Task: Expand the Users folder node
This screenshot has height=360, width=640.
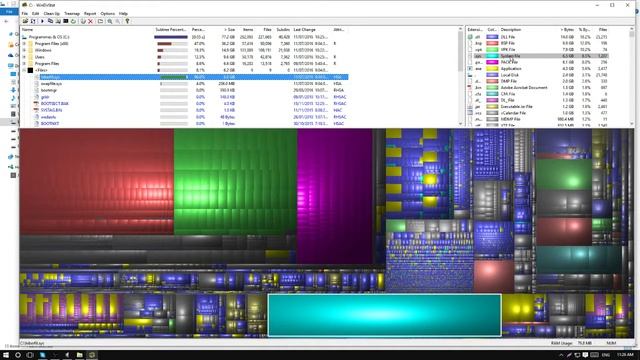Action: pos(24,57)
